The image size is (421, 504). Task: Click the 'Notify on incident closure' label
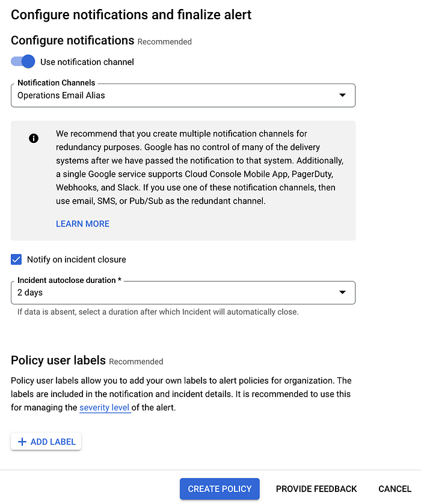(x=76, y=260)
